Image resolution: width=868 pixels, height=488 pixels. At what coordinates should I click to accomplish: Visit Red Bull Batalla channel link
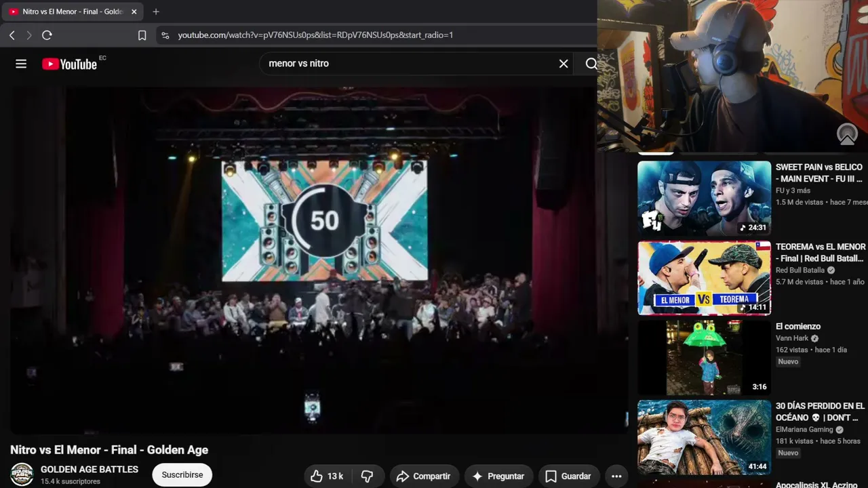(x=800, y=270)
